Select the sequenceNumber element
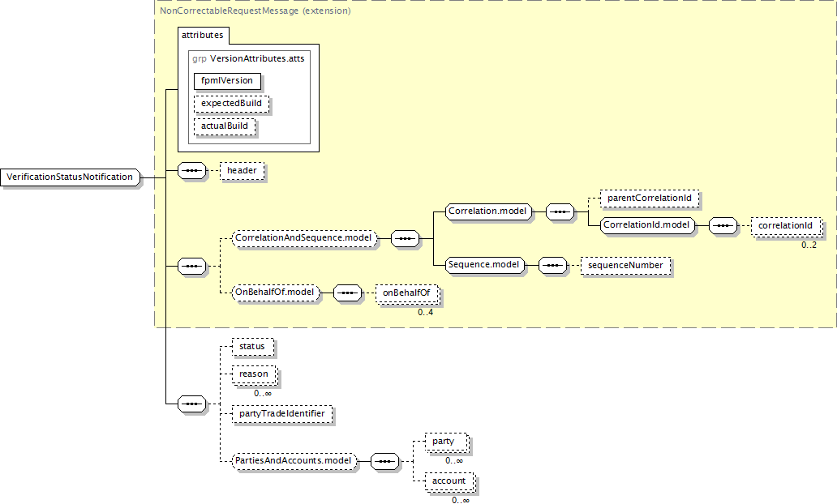The image size is (837, 504). [x=625, y=265]
